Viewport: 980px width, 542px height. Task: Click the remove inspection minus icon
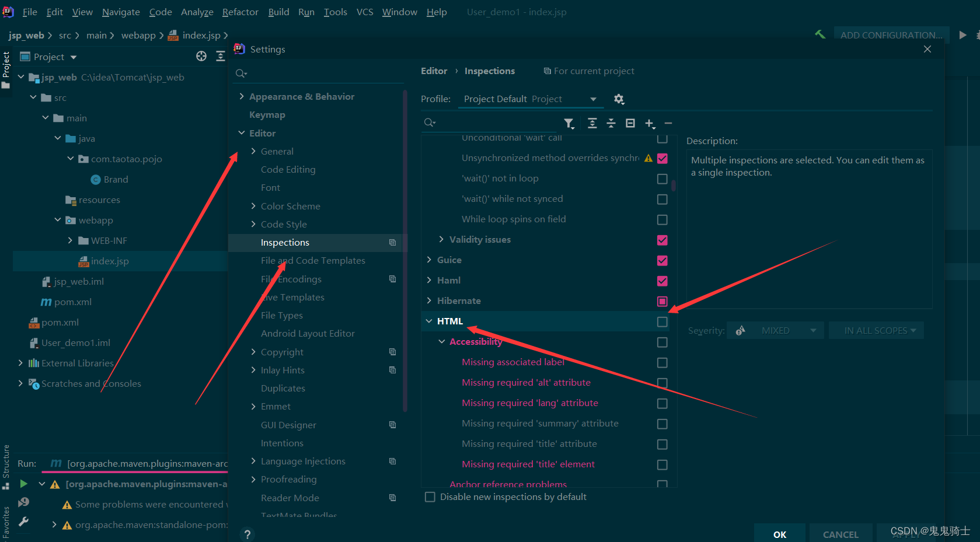coord(668,123)
